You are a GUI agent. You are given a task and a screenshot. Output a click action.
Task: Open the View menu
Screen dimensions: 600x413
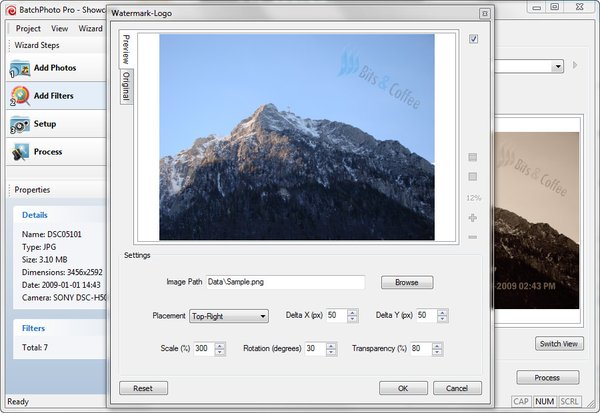point(60,29)
